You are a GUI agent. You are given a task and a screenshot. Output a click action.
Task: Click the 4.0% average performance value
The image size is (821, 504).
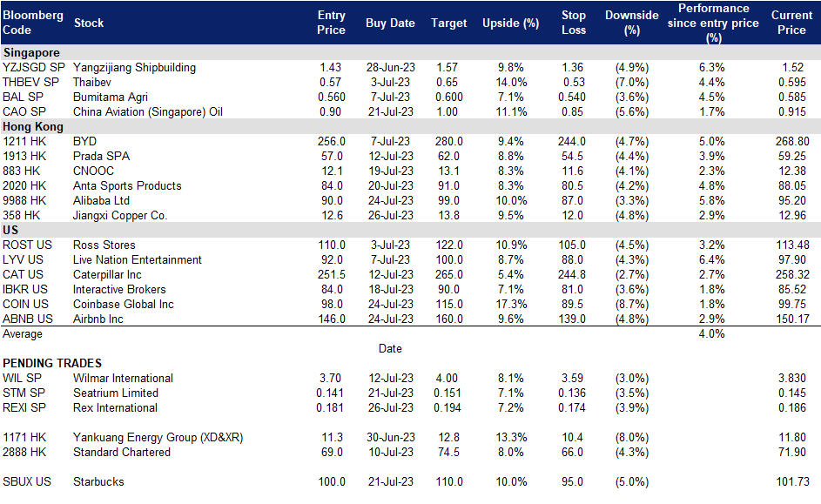[x=711, y=334]
